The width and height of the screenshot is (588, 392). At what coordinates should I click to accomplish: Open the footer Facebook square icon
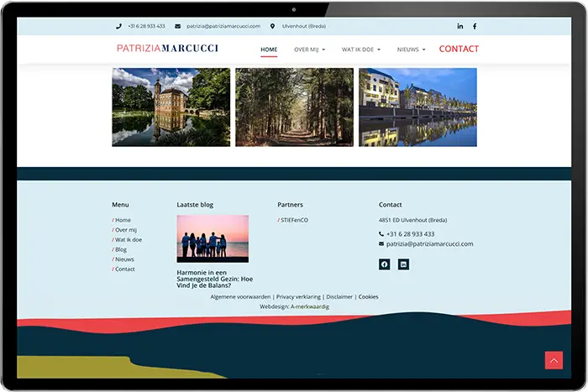tap(385, 264)
